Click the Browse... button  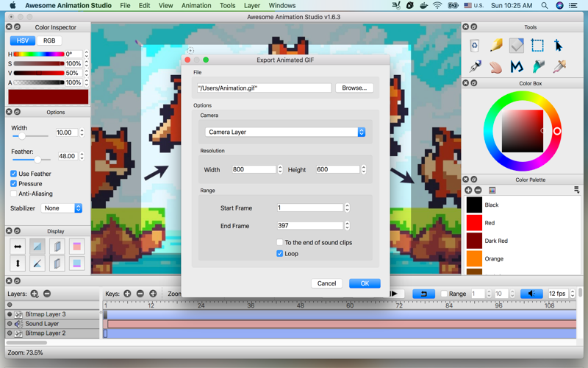(354, 88)
